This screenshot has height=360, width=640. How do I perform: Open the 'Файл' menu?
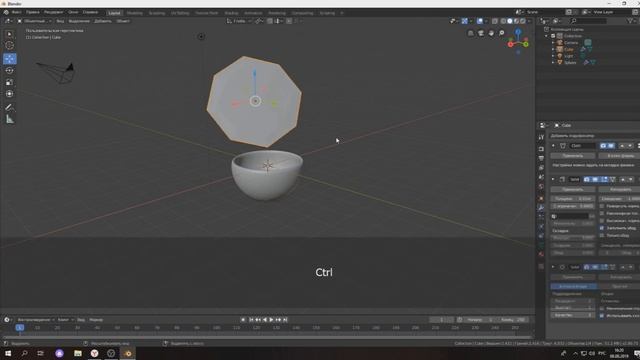[x=16, y=12]
